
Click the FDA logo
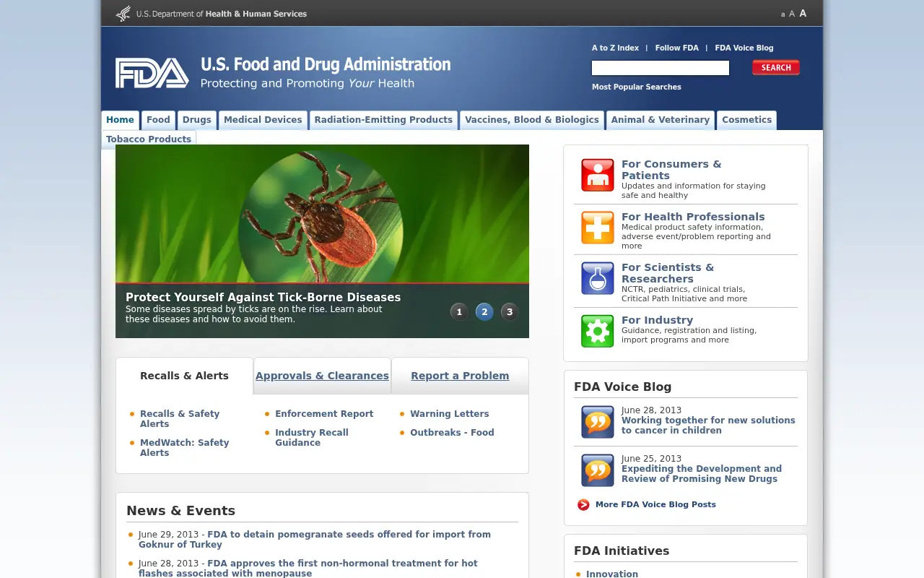click(x=152, y=73)
